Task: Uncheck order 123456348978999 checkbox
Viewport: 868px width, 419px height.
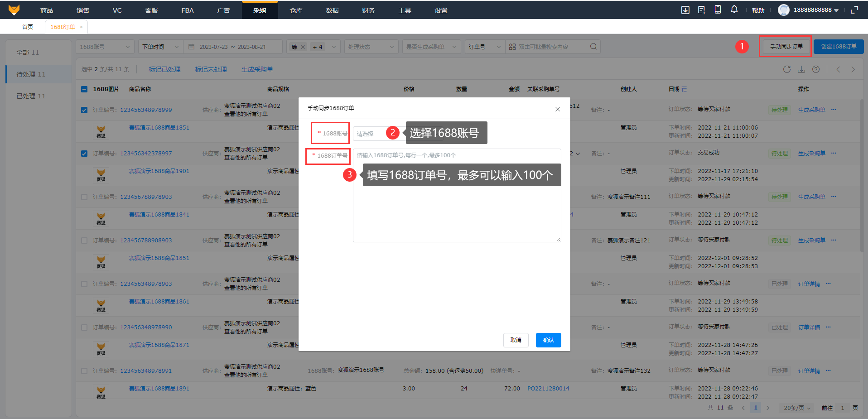Action: [84, 110]
